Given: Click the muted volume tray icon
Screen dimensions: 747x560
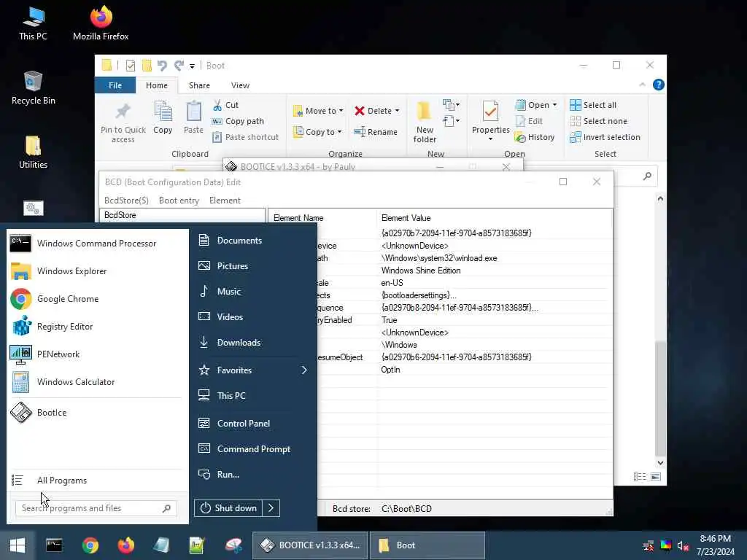Looking at the screenshot, I should 683,545.
